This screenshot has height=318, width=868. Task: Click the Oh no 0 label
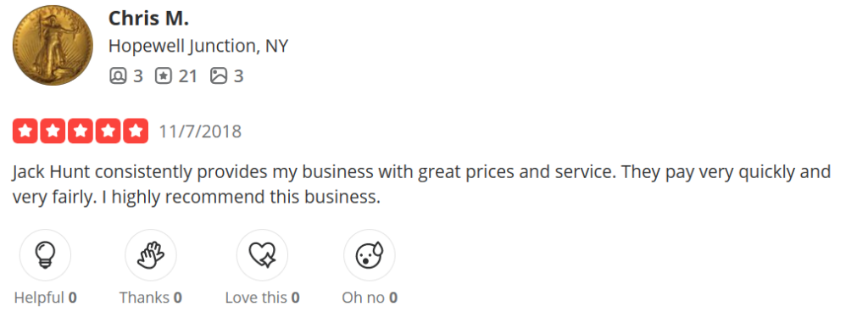pos(370,298)
